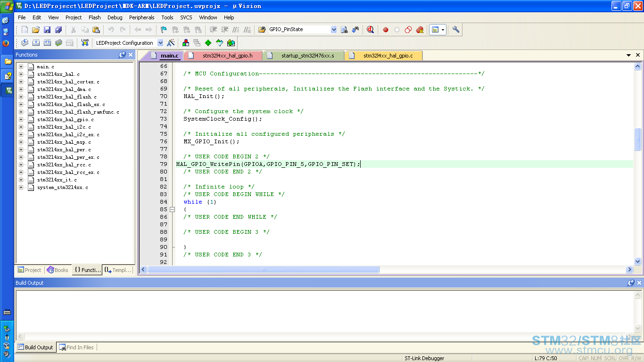The image size is (644, 362).
Task: Click the Incremental Find binoculars icon
Action: point(355,30)
